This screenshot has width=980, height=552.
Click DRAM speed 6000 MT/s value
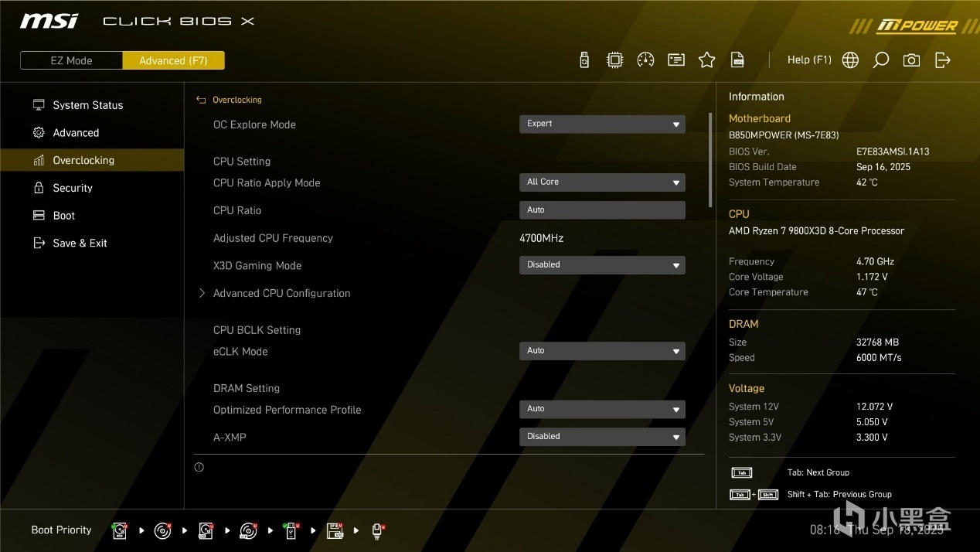pos(879,358)
